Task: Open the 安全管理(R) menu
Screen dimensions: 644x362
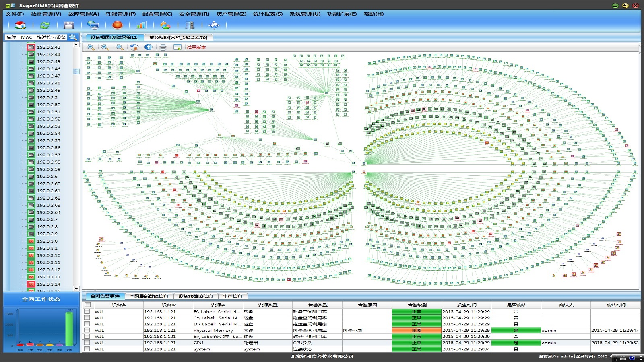Action: 194,14
